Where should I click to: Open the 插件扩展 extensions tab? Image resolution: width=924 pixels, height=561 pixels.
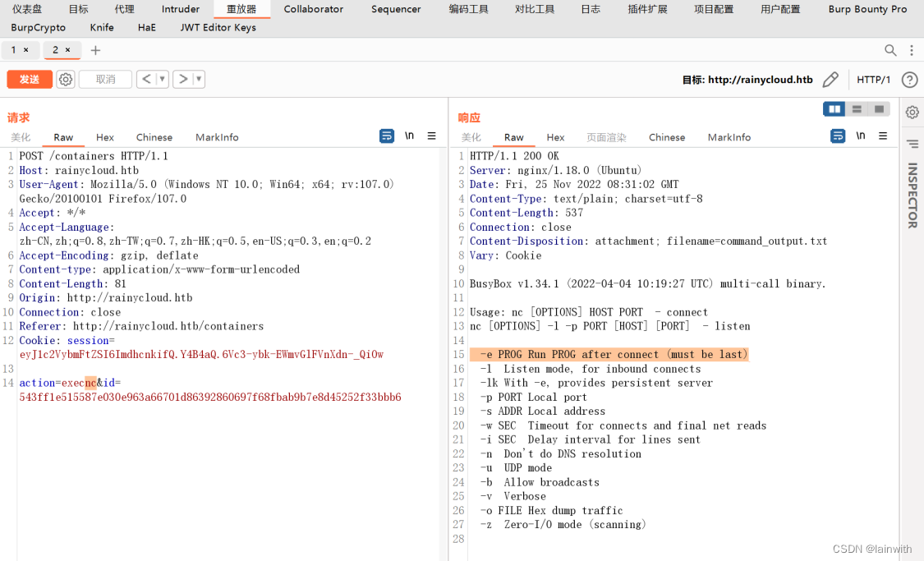click(648, 9)
